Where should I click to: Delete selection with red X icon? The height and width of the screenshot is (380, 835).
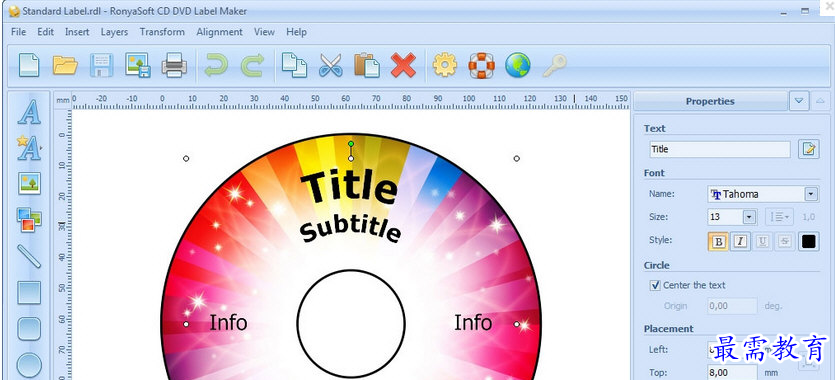pyautogui.click(x=403, y=65)
